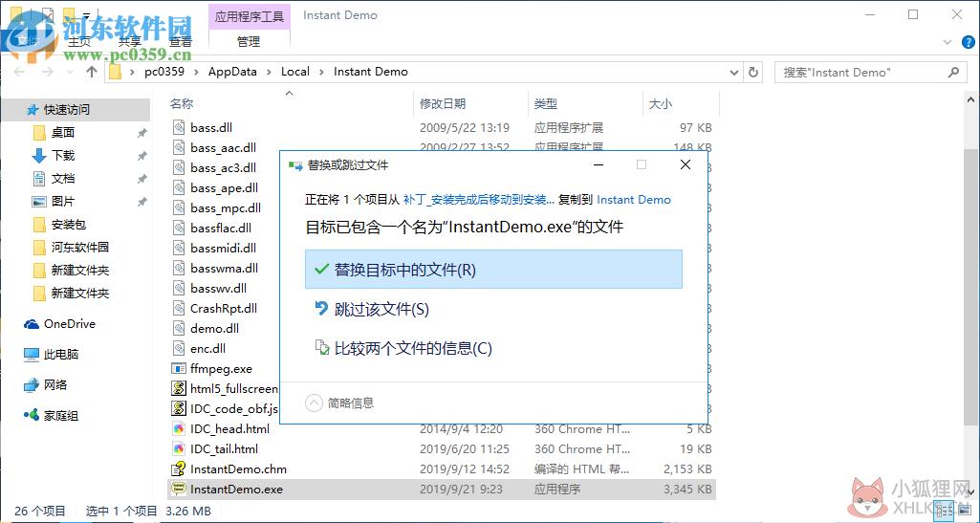This screenshot has width=980, height=523.
Task: Click the bassmidi.dll file icon
Action: (179, 248)
